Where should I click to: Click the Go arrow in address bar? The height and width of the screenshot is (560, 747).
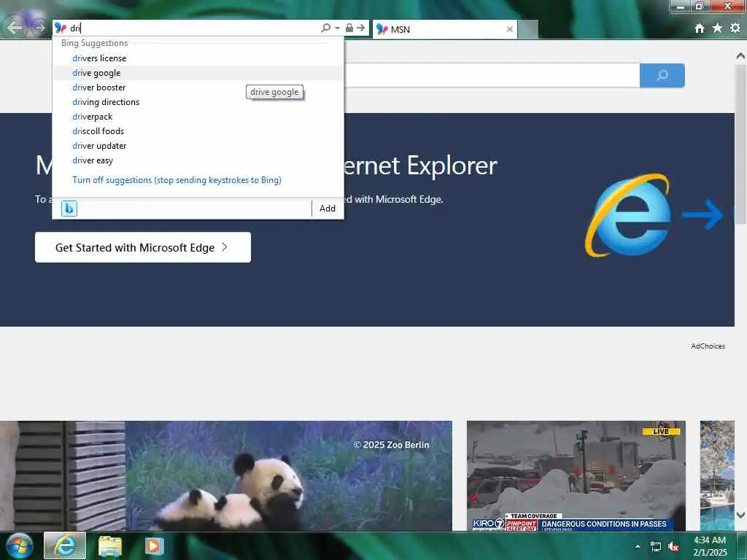tap(360, 28)
